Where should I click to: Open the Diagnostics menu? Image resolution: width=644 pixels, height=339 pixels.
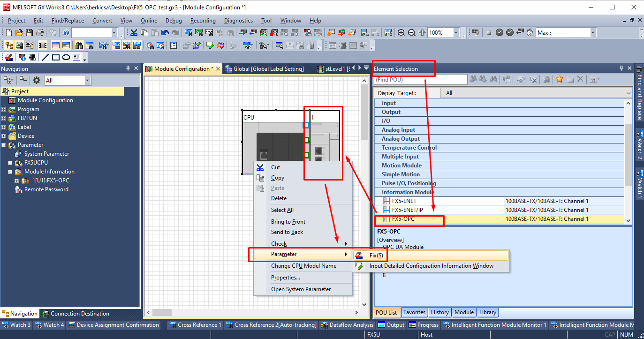[238, 21]
